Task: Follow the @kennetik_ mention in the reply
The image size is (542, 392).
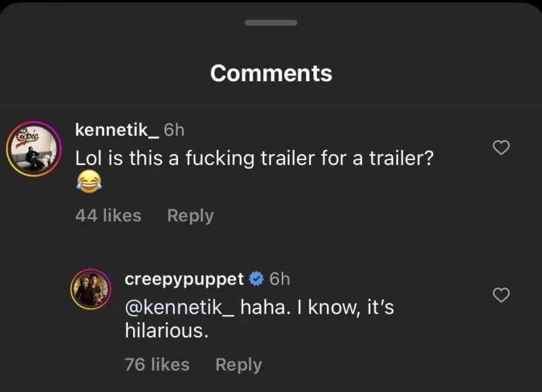Action: pos(179,308)
